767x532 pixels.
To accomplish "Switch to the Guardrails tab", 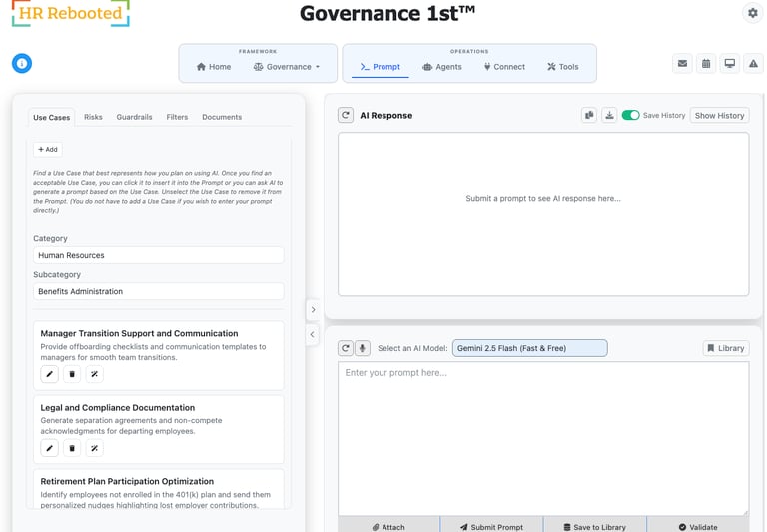I will click(134, 117).
